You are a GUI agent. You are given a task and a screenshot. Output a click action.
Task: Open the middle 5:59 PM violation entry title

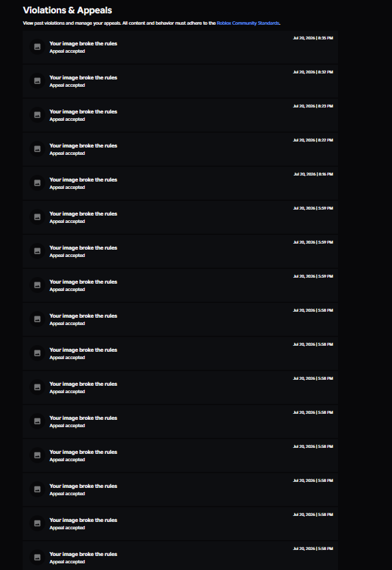(x=83, y=248)
